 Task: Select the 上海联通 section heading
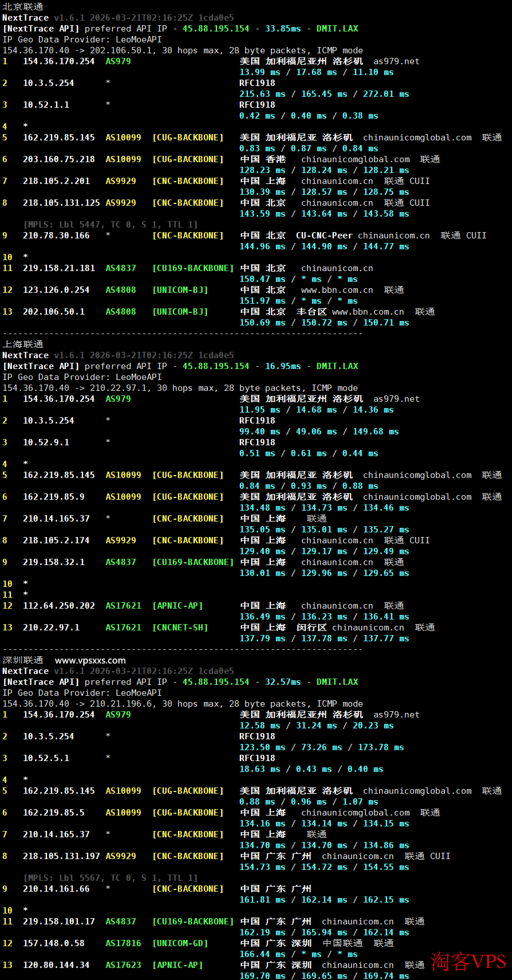pos(23,344)
